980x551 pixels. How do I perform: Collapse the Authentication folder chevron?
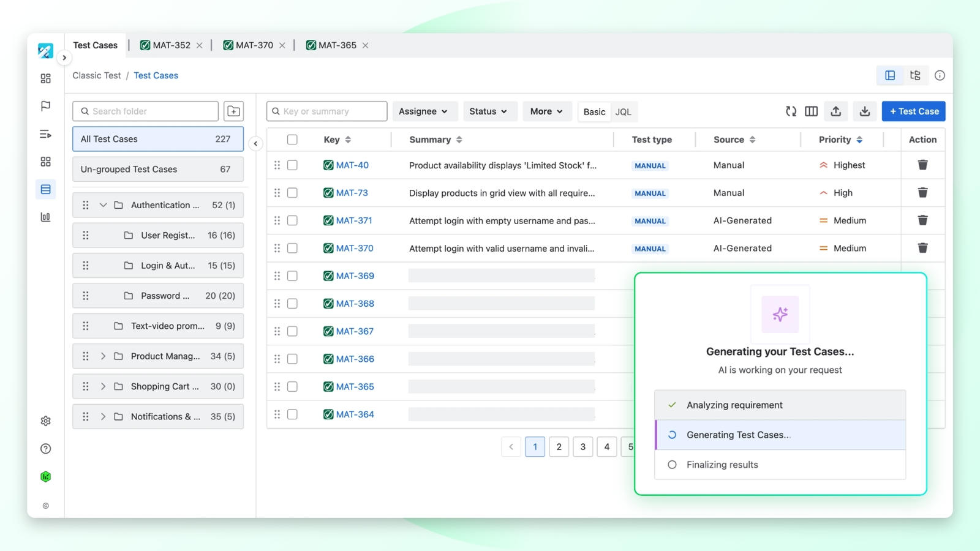click(x=103, y=205)
